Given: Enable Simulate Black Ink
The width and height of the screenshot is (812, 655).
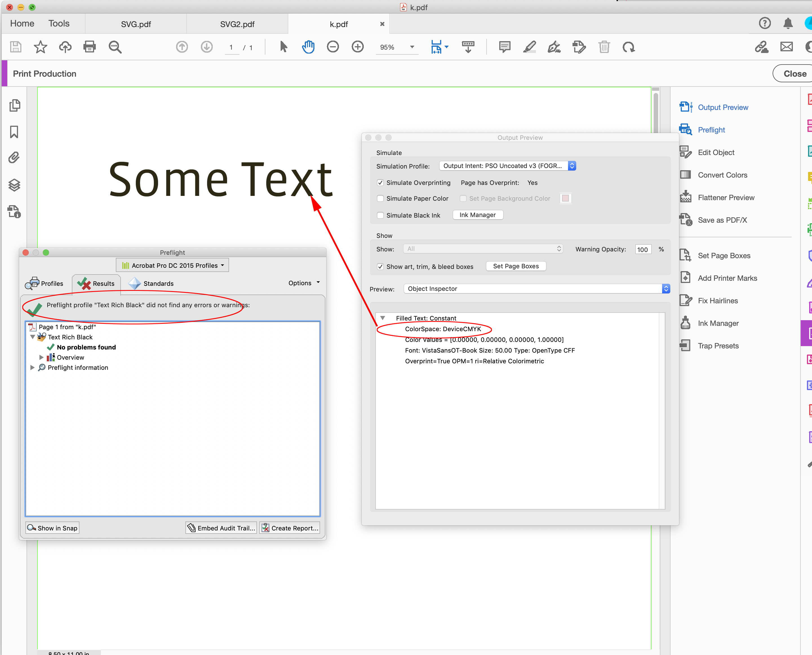Looking at the screenshot, I should [380, 215].
